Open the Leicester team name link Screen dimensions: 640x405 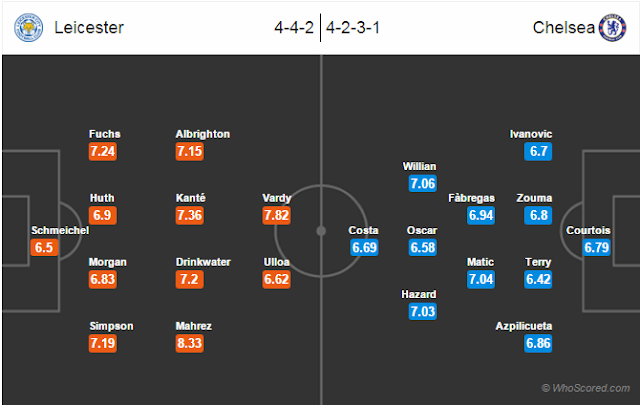89,27
